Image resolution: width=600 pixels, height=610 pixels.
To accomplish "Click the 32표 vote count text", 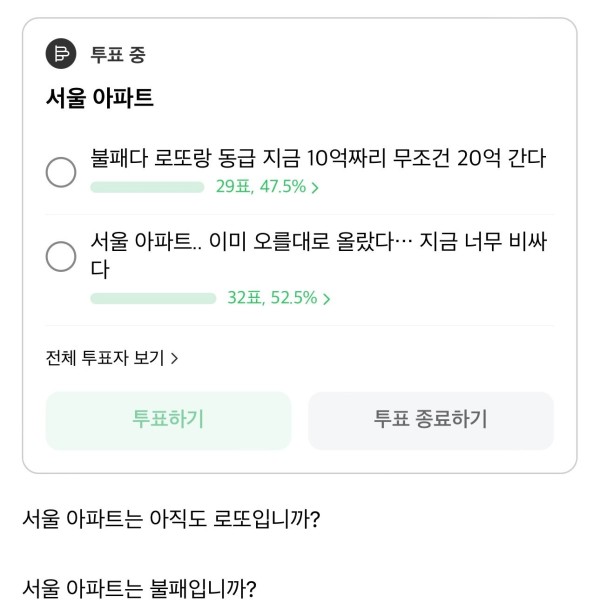I will 245,298.
